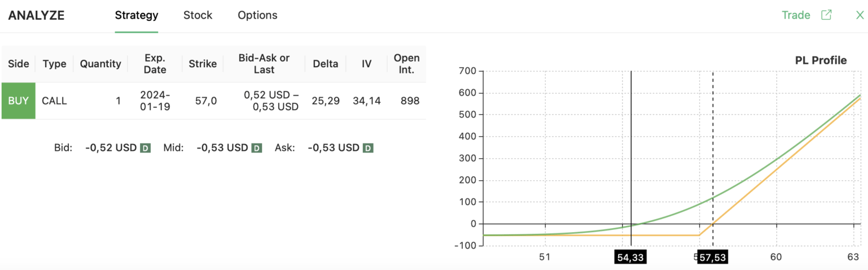This screenshot has height=270, width=868.
Task: Toggle the green BUY side button
Action: (x=19, y=101)
